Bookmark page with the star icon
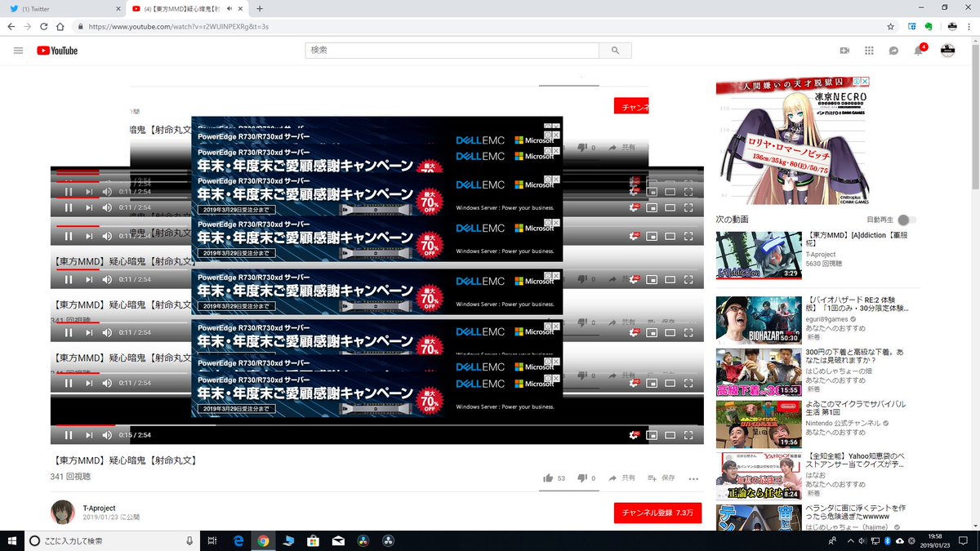980x551 pixels. (x=890, y=26)
